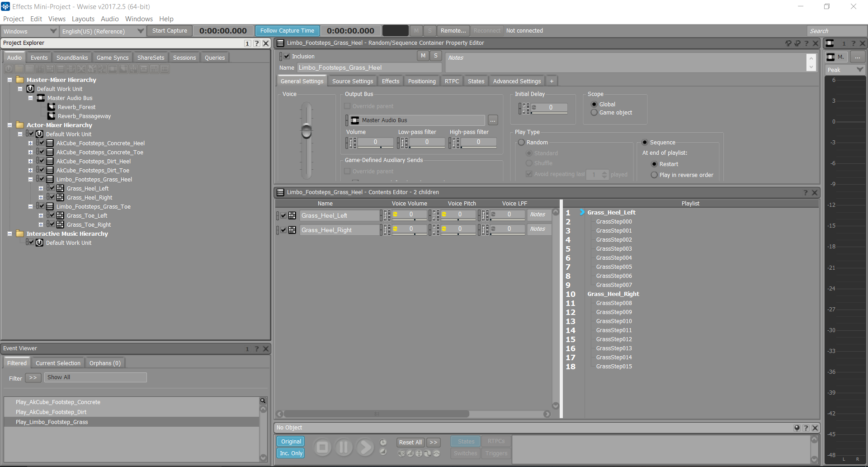Switch to the SoundBanks tab
This screenshot has height=467, width=868.
pos(72,57)
